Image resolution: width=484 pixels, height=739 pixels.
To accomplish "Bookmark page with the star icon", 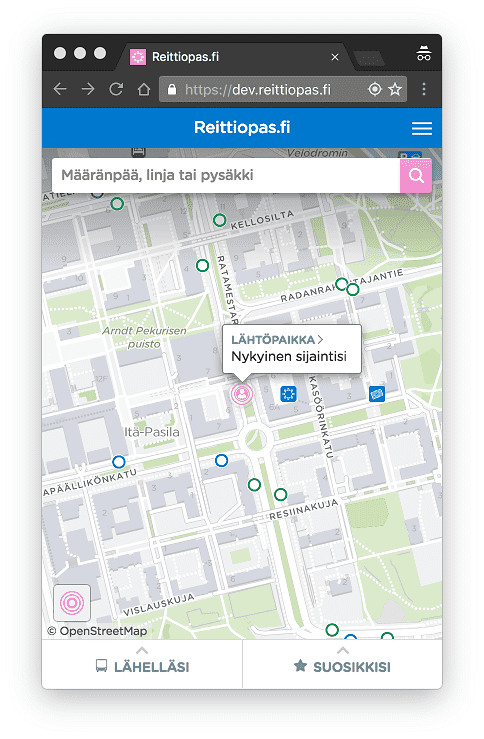I will tap(394, 89).
